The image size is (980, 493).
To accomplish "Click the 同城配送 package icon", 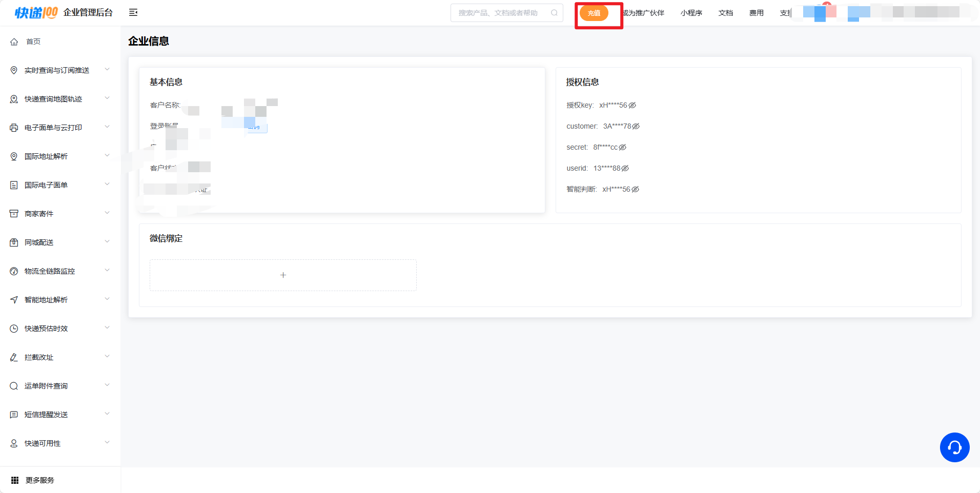I will (14, 242).
